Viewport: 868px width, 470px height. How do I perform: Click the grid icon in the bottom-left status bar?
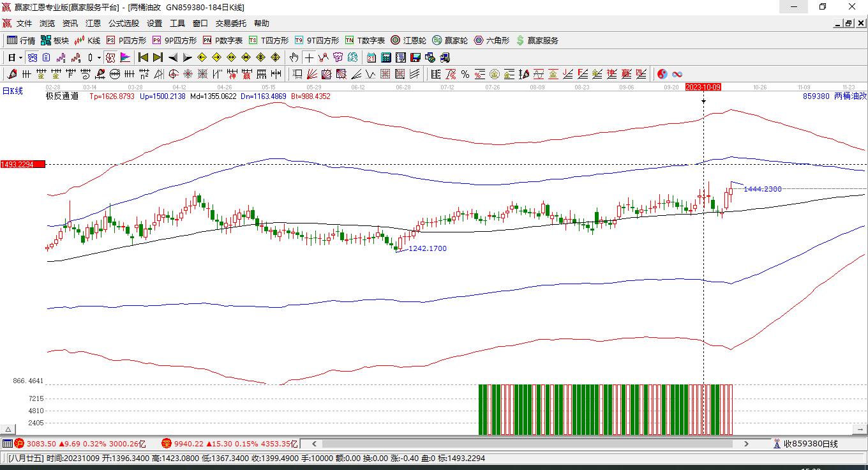[x=7, y=443]
